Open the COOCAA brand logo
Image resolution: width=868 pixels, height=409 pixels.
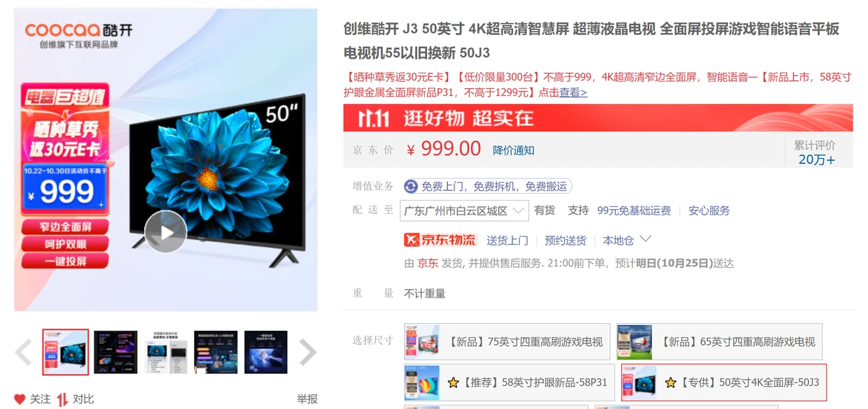[78, 30]
